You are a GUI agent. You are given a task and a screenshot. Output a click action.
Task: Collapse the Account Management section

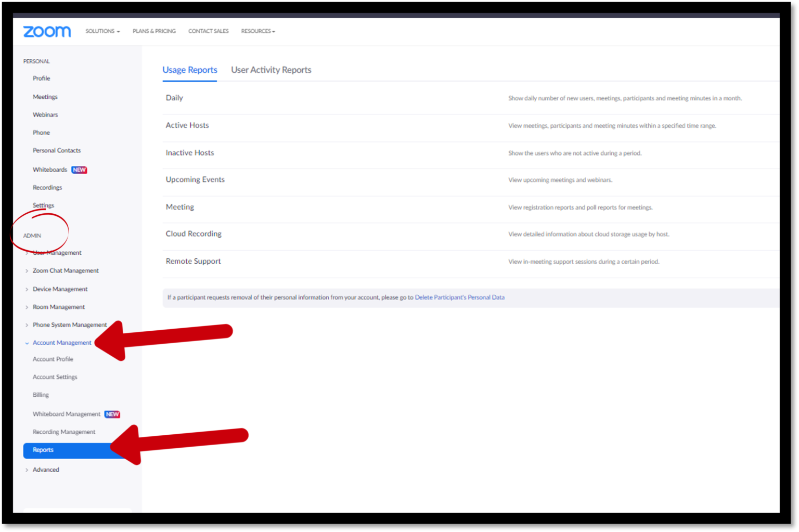coord(62,343)
